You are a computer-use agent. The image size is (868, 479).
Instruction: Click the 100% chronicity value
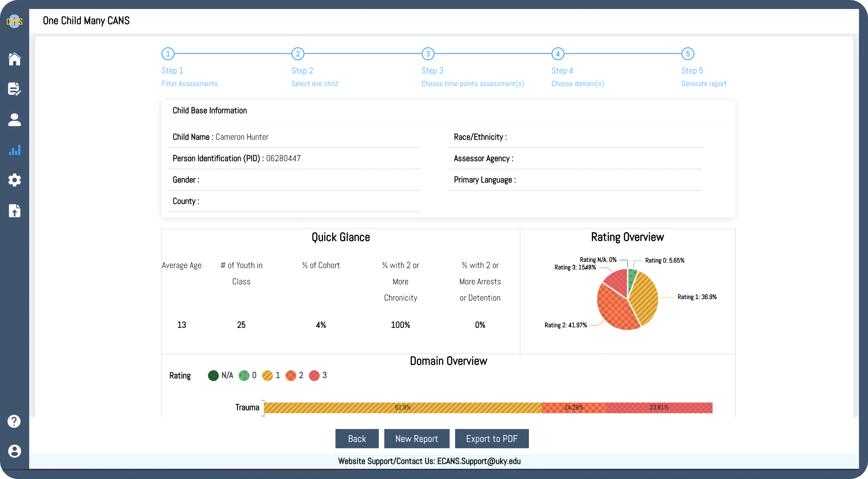(x=400, y=325)
